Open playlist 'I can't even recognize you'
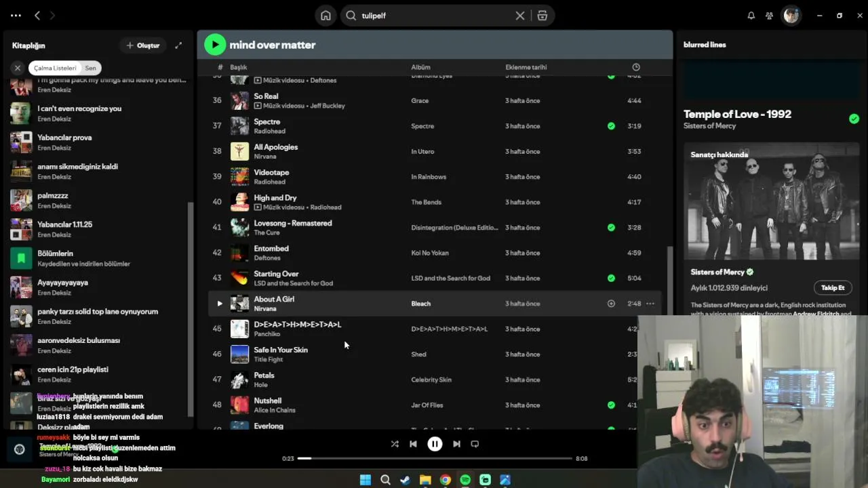 [99, 113]
